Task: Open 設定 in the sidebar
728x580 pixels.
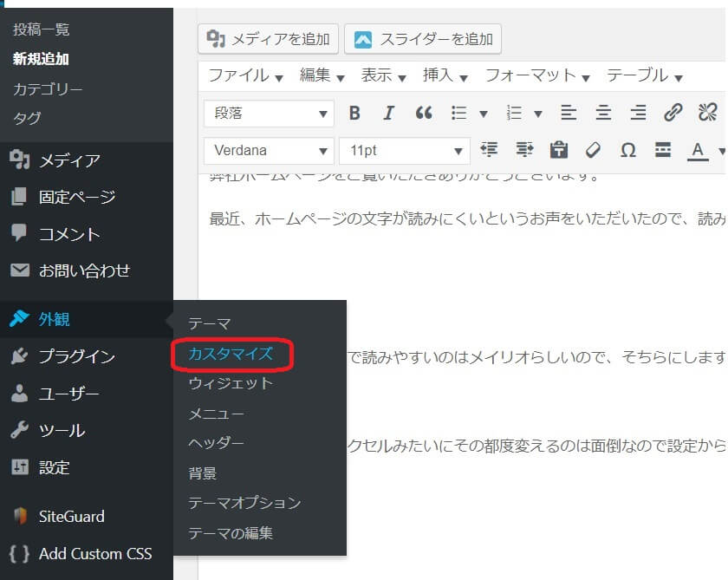Action: point(87,467)
